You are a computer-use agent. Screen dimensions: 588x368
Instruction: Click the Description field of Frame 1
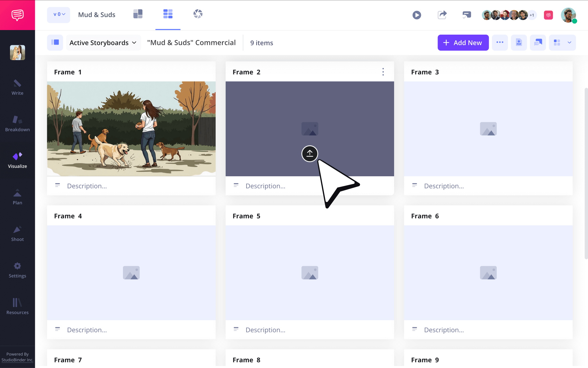87,186
